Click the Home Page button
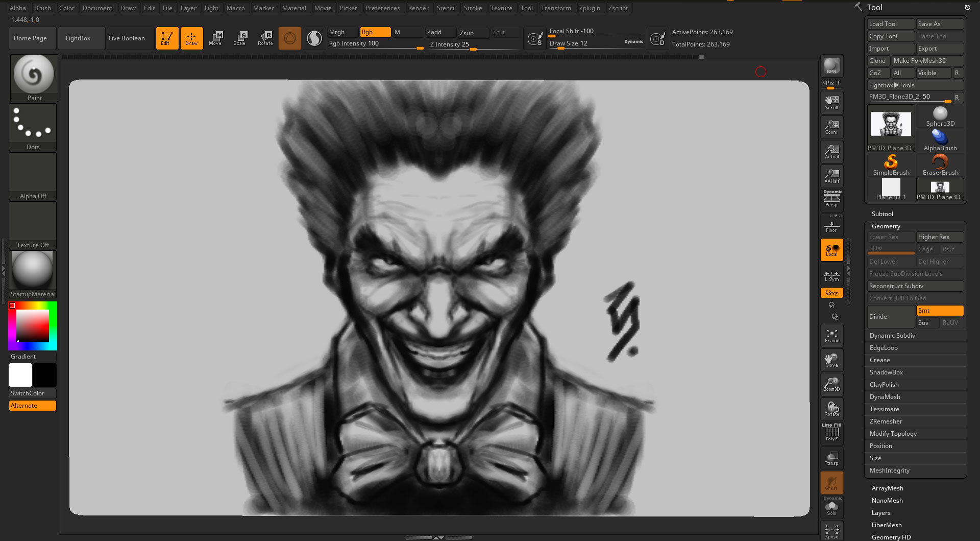The width and height of the screenshot is (980, 541). 33,38
